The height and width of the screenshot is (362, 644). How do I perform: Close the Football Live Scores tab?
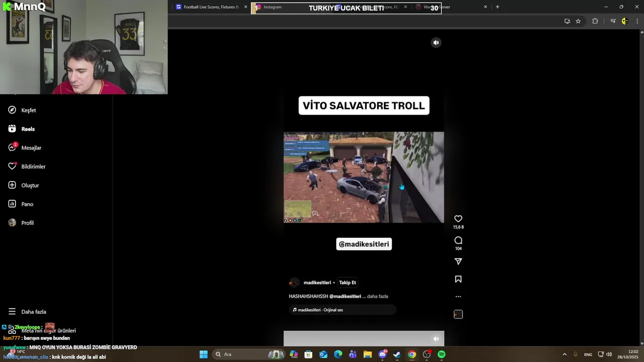coord(246,7)
